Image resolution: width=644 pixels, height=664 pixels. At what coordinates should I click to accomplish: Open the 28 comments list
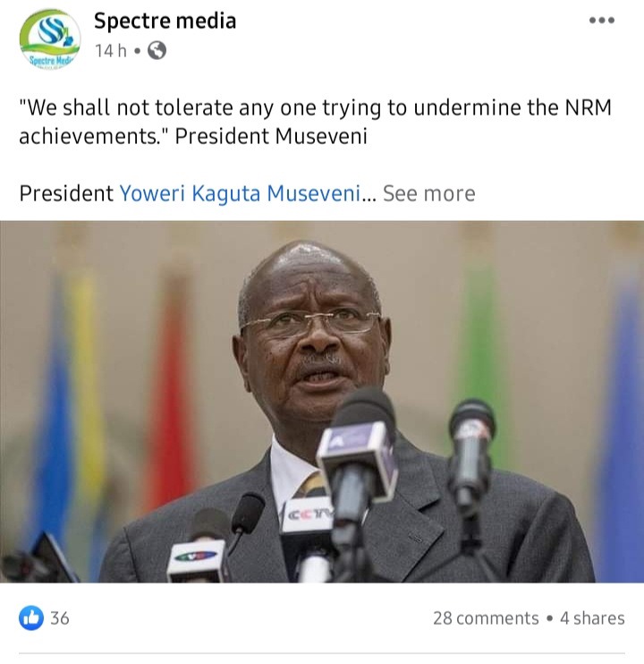point(486,618)
